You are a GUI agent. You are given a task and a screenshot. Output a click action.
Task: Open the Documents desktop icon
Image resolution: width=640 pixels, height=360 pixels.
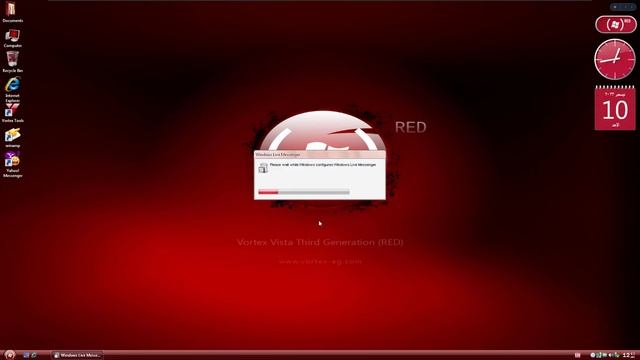coord(12,11)
